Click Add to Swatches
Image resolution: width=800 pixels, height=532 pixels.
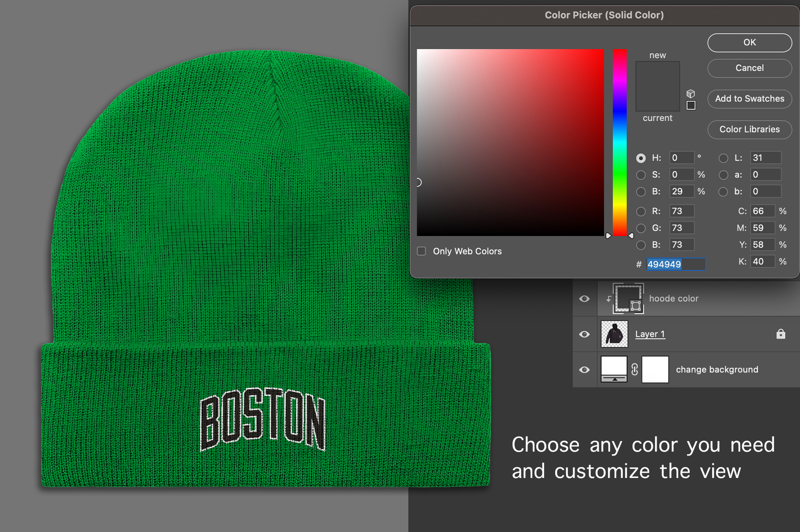tap(749, 99)
